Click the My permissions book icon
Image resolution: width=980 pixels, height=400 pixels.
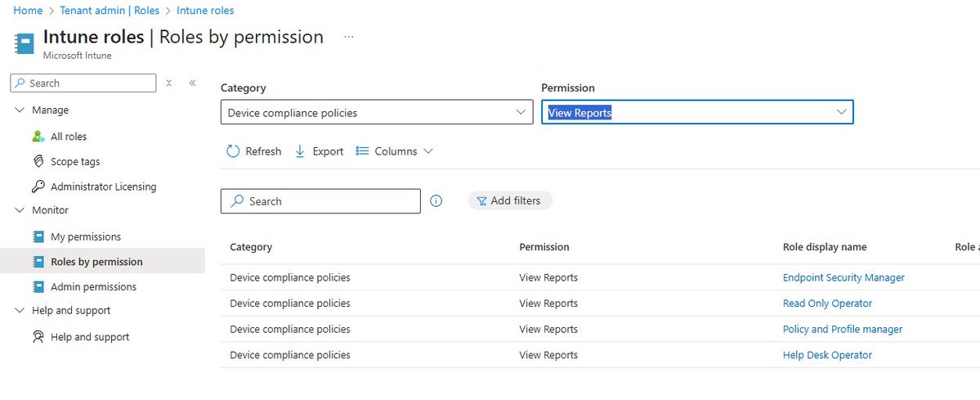point(38,236)
